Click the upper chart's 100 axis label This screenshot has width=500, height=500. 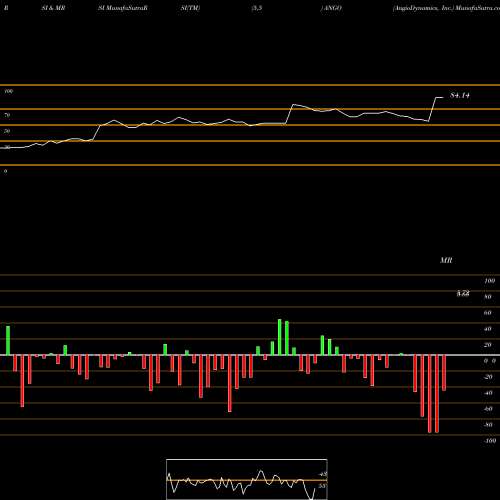(9, 91)
